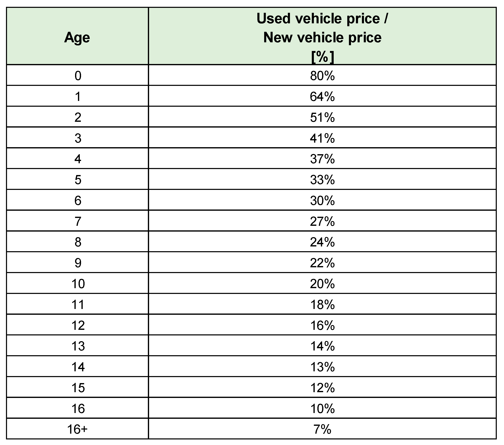The height and width of the screenshot is (445, 504).
Task: Select the age 9 cell
Action: [x=78, y=263]
